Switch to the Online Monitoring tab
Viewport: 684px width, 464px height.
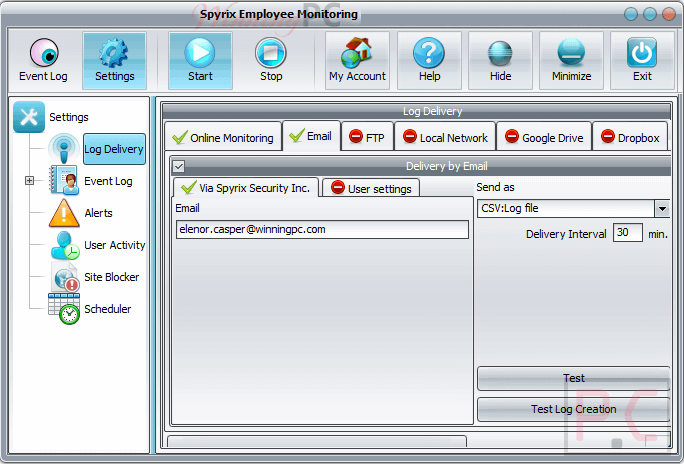coord(223,138)
